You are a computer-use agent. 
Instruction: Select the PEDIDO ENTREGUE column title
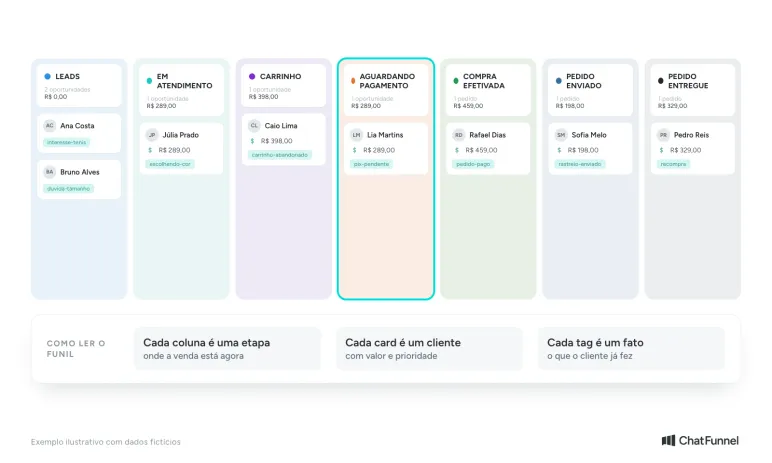pyautogui.click(x=688, y=81)
